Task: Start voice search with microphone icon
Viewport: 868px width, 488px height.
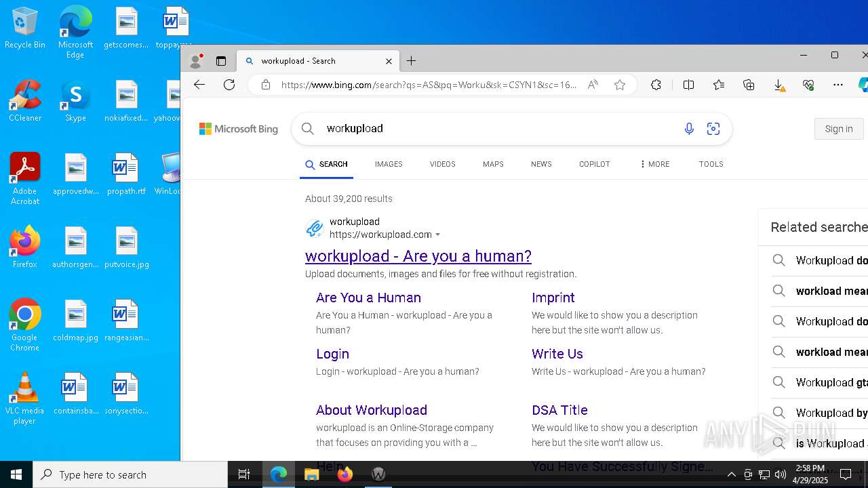Action: [x=689, y=129]
